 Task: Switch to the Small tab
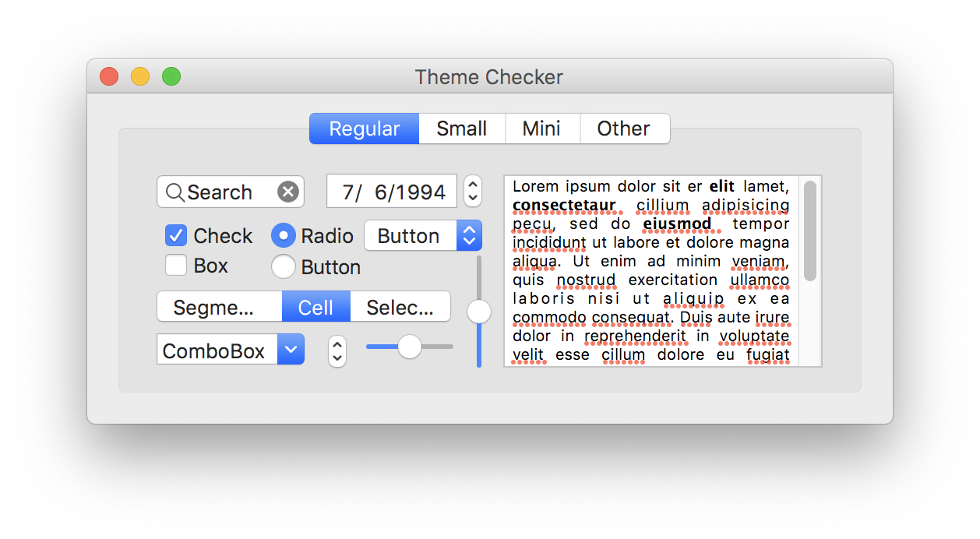pyautogui.click(x=462, y=129)
